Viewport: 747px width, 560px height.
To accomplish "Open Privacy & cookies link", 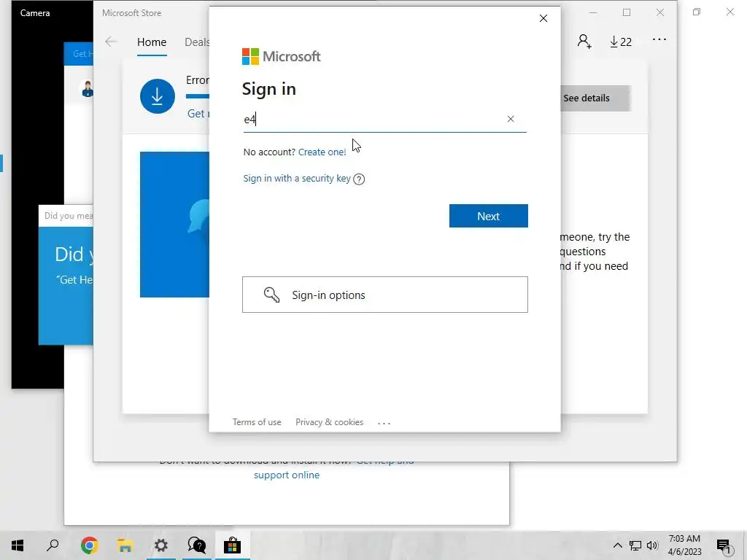I will tap(329, 422).
